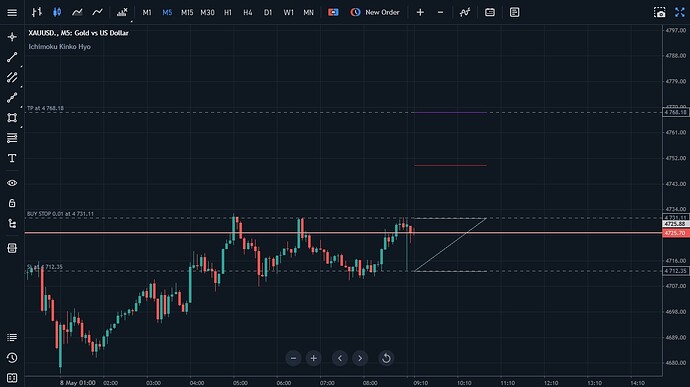Click the New Order button
The height and width of the screenshot is (387, 690).
pyautogui.click(x=375, y=12)
